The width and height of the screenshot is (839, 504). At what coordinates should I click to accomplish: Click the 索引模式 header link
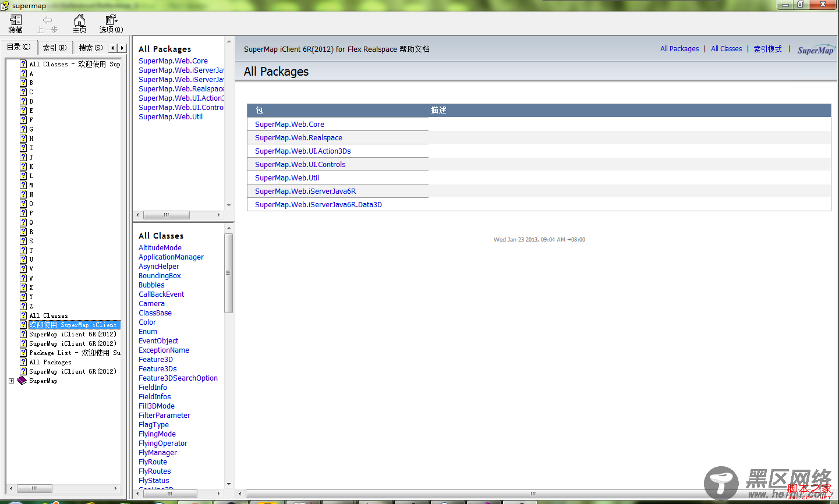[x=768, y=49]
